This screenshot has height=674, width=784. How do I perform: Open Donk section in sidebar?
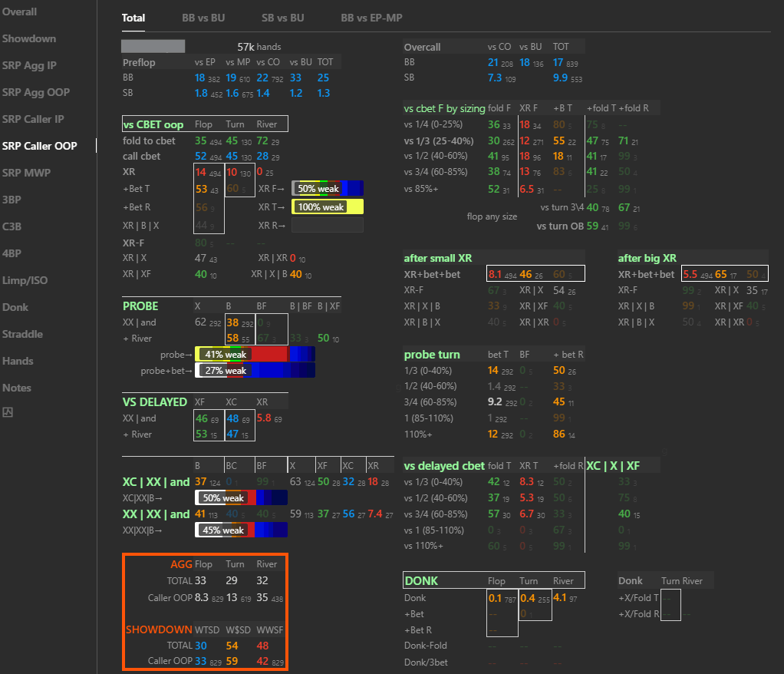(x=15, y=307)
